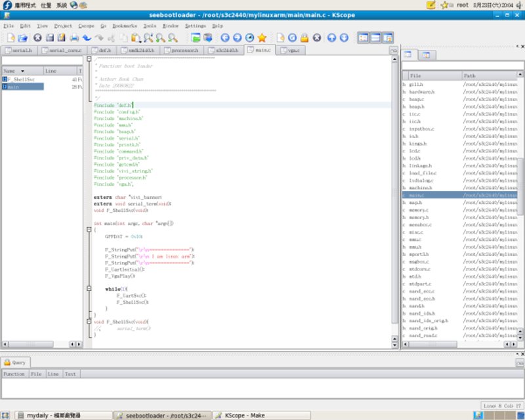The image size is (525, 420).
Task: Switch to the vga.c editor tab
Action: [291, 51]
